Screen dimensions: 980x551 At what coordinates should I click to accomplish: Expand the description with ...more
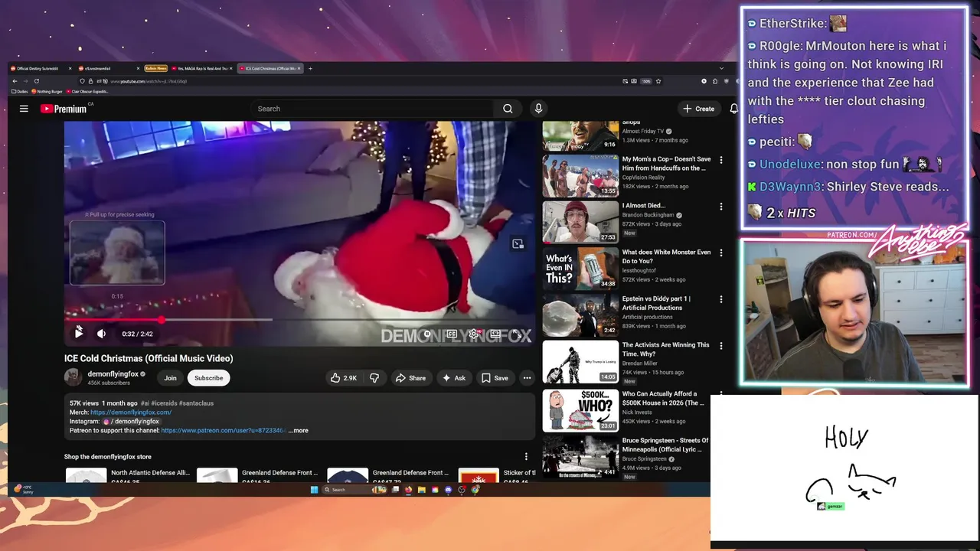(299, 431)
